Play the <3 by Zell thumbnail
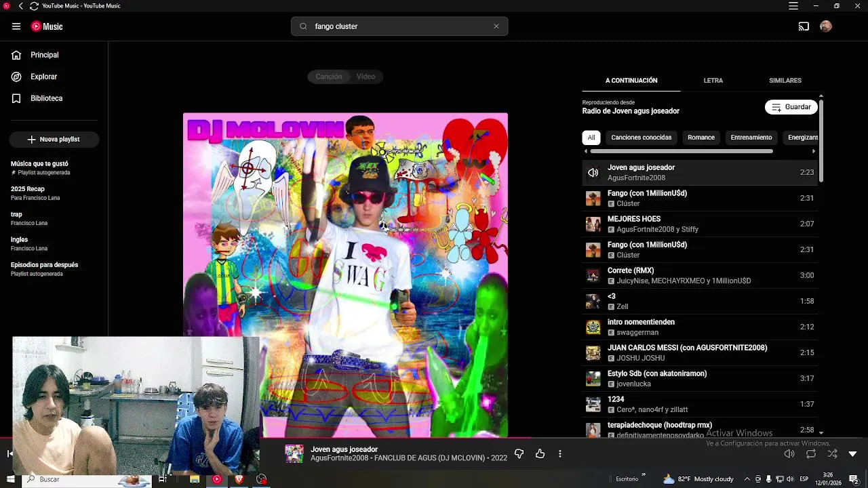Screen dimensions: 868x488 coord(593,302)
